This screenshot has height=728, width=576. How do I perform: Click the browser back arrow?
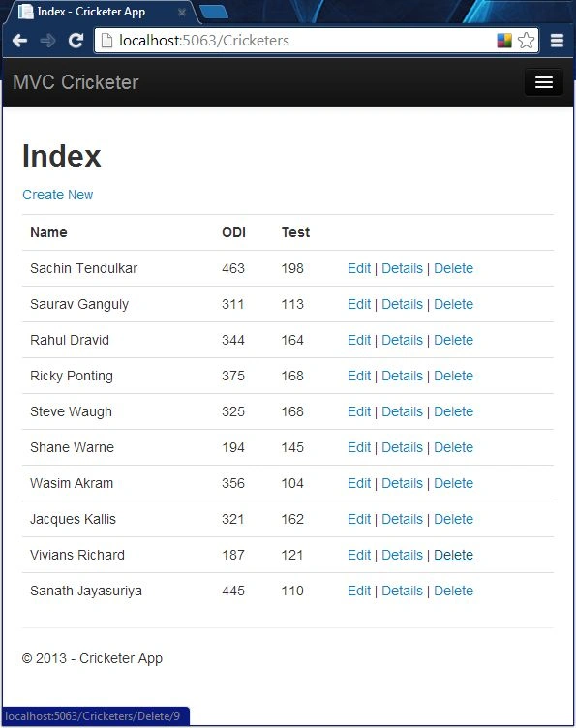19,41
